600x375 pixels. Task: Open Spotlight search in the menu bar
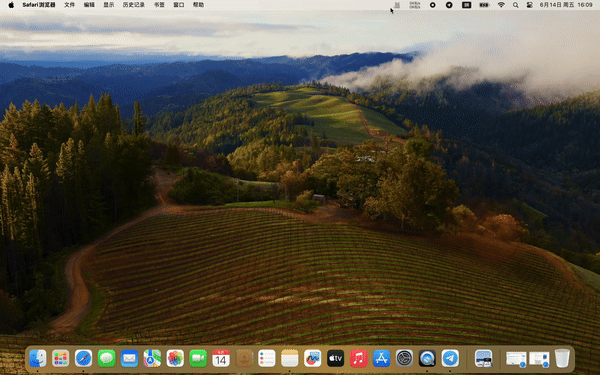[516, 5]
